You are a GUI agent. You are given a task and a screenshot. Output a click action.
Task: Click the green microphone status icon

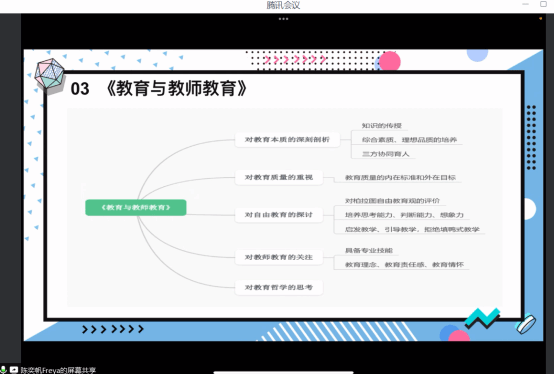coord(3,370)
